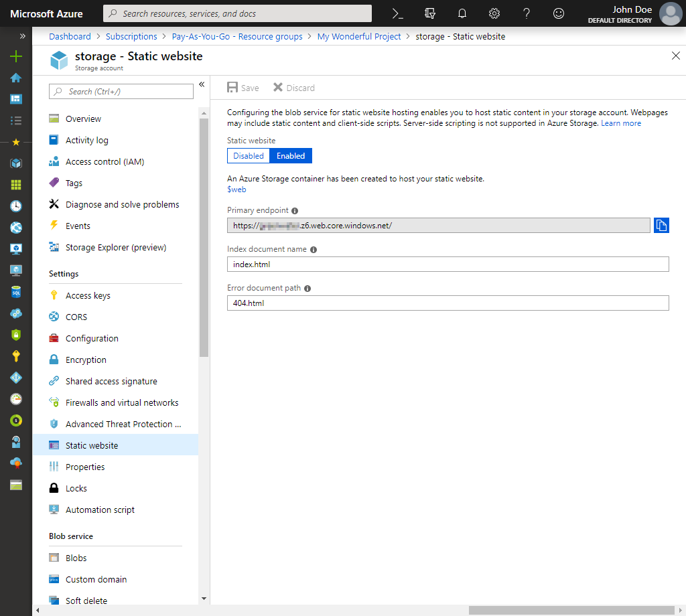This screenshot has height=616, width=686.
Task: Open the Overview section
Action: (84, 119)
